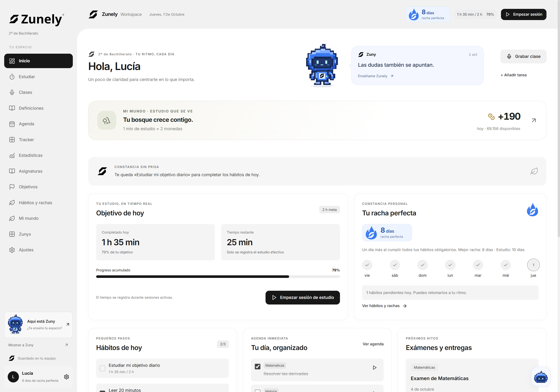This screenshot has width=560, height=392.
Task: Expand Mostrar a Zuny arrow
Action: 66,345
